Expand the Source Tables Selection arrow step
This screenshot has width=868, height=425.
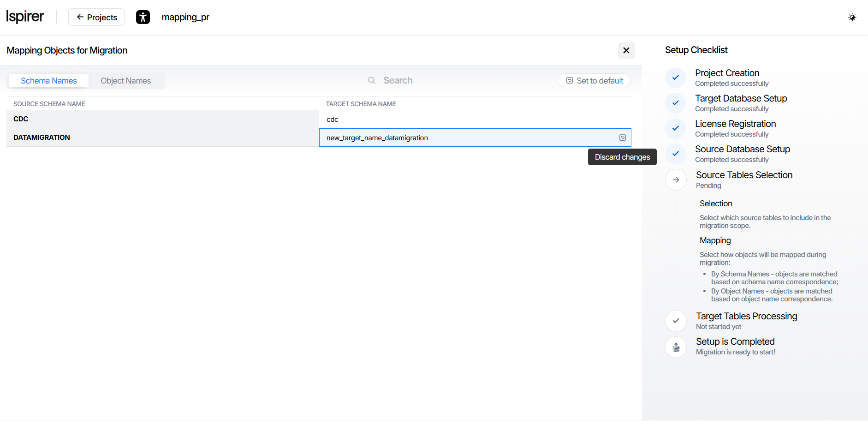pos(676,180)
